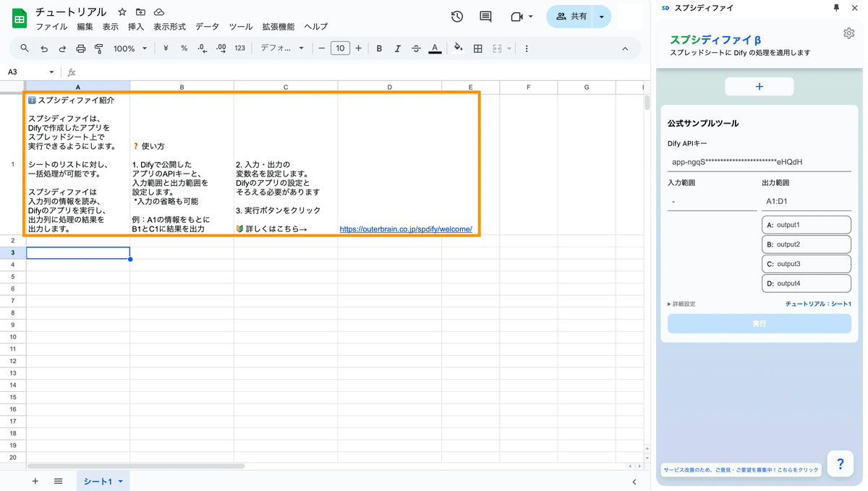Open the 表示形式 menu
Image resolution: width=868 pixels, height=491 pixels.
169,27
